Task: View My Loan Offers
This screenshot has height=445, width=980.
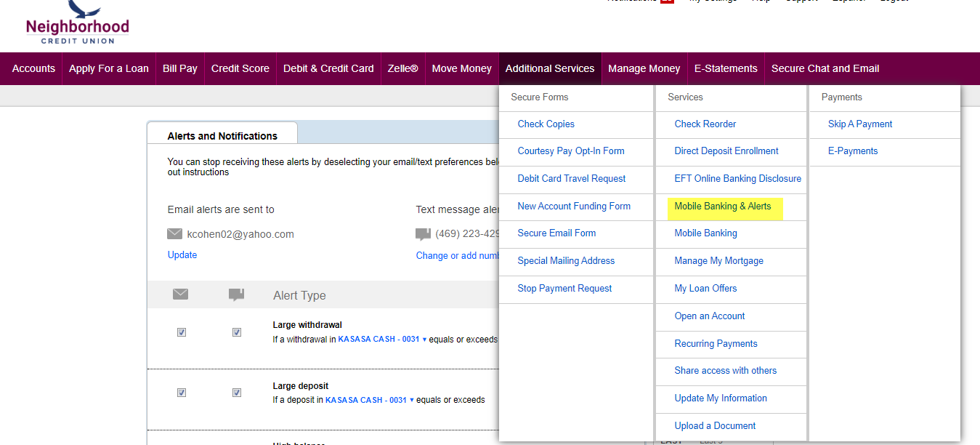Action: 705,288
